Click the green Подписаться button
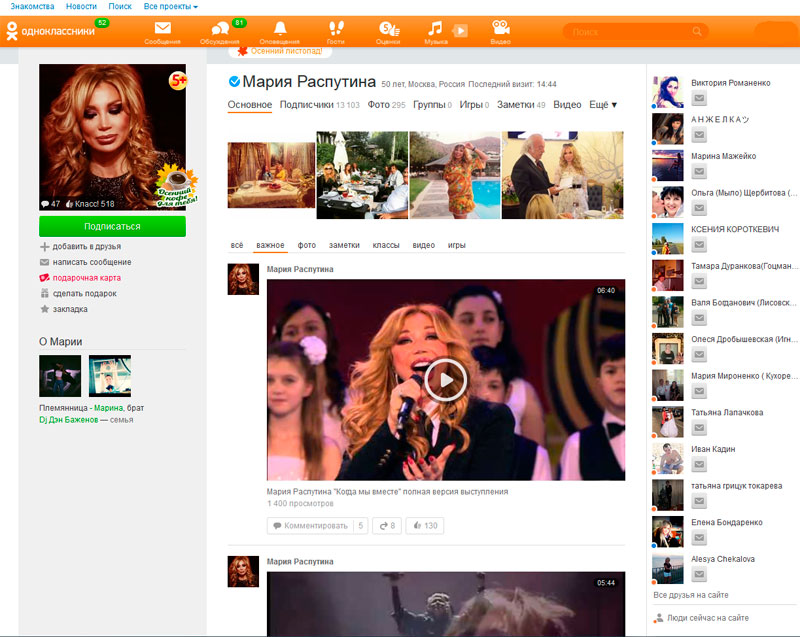Image resolution: width=800 pixels, height=637 pixels. pos(112,226)
